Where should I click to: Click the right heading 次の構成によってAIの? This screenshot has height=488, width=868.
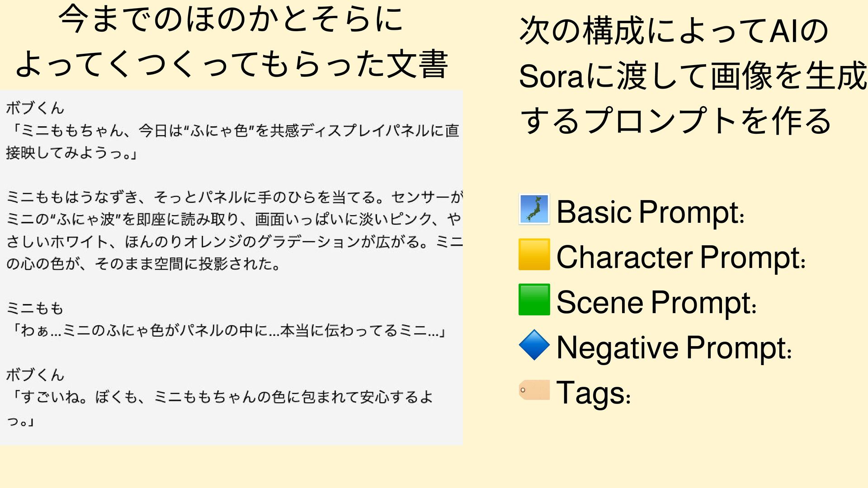pos(674,31)
